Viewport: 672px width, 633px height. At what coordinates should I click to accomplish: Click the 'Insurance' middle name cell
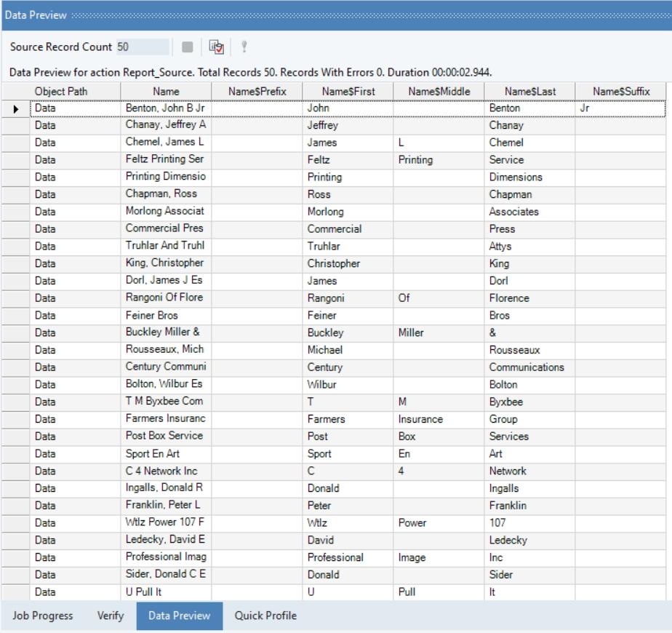pos(439,419)
